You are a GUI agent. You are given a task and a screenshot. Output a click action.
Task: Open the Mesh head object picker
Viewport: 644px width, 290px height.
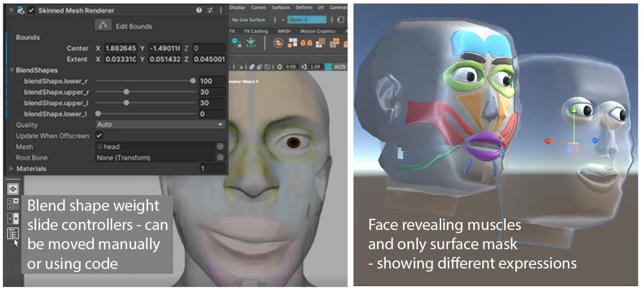coord(220,146)
